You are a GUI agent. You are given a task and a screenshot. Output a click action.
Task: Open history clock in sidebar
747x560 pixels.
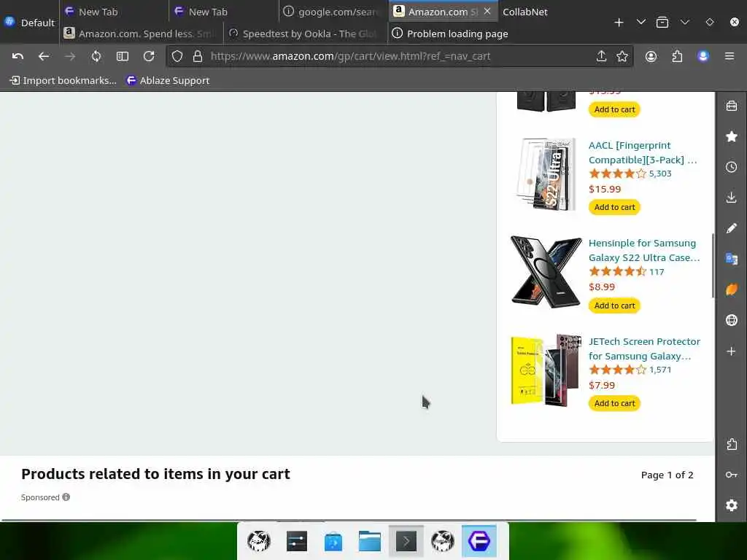point(732,167)
